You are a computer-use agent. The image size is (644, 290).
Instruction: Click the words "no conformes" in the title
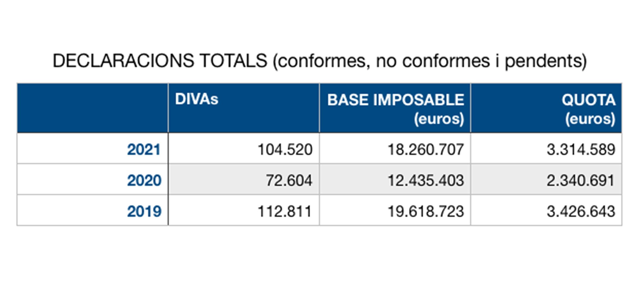433,61
